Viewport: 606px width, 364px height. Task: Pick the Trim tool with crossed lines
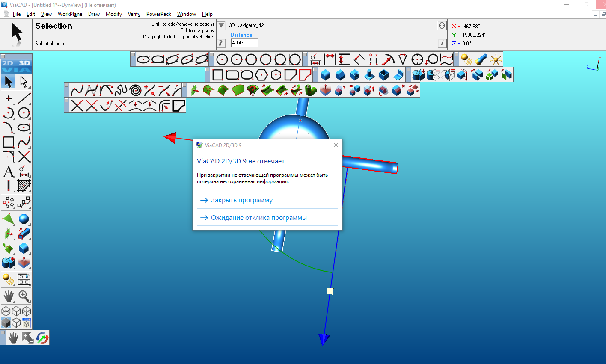coord(24,157)
